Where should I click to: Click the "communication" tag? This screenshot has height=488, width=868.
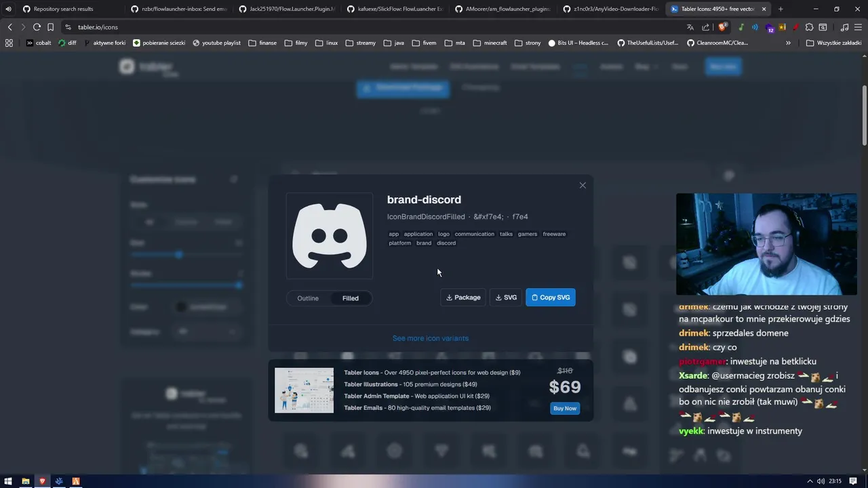[475, 234]
